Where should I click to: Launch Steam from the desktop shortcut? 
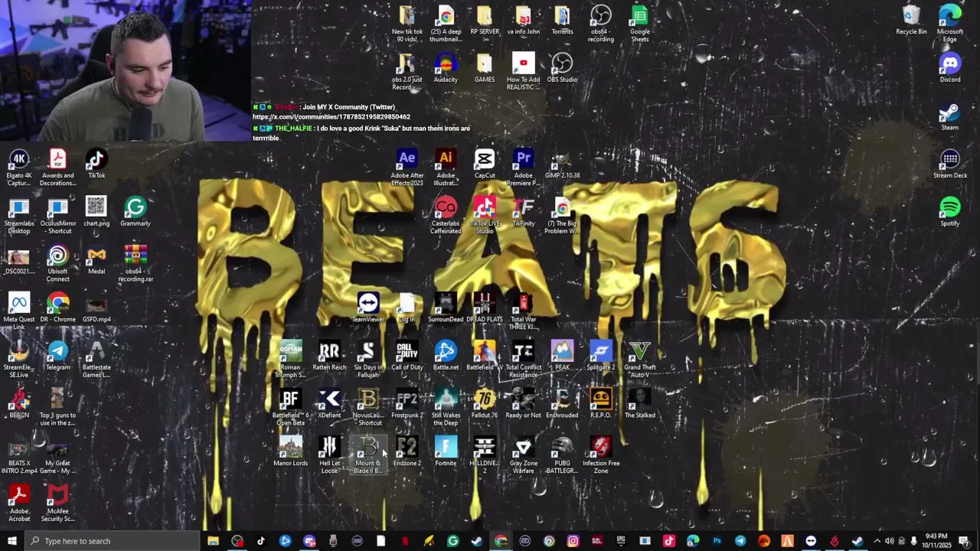click(950, 116)
